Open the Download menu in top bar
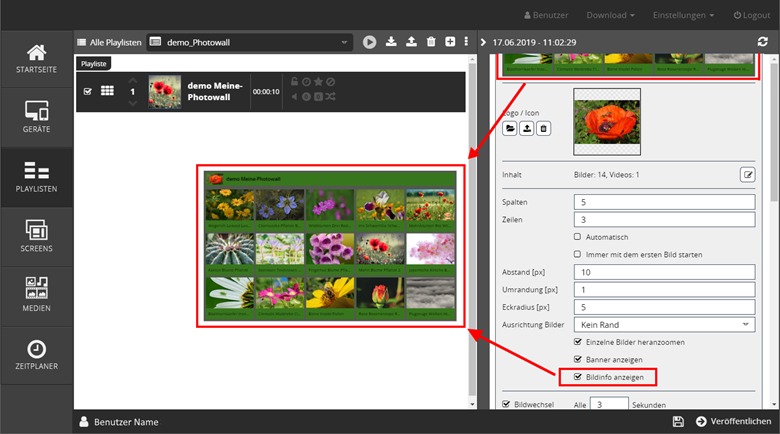This screenshot has width=780, height=434. [x=611, y=15]
